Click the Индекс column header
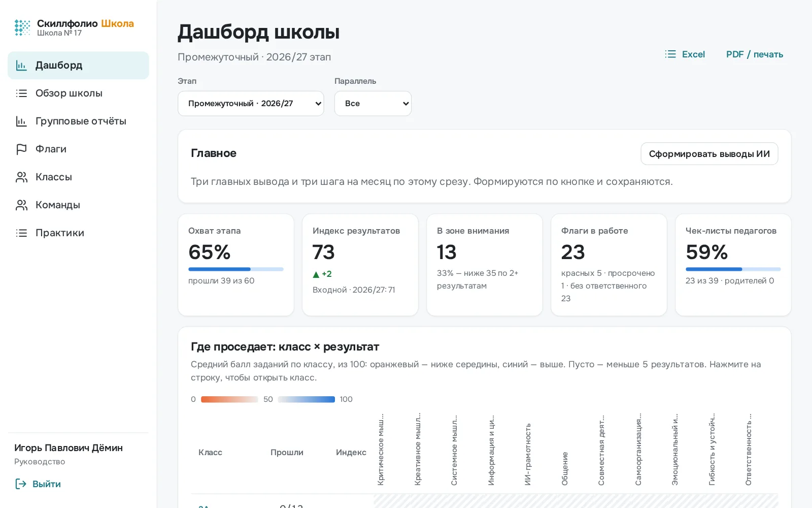The image size is (812, 508). point(351,452)
